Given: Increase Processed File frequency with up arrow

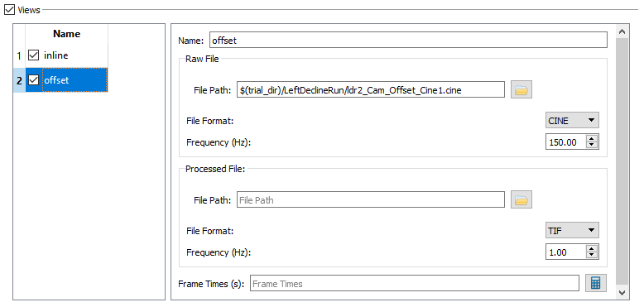Looking at the screenshot, I should pyautogui.click(x=591, y=249).
